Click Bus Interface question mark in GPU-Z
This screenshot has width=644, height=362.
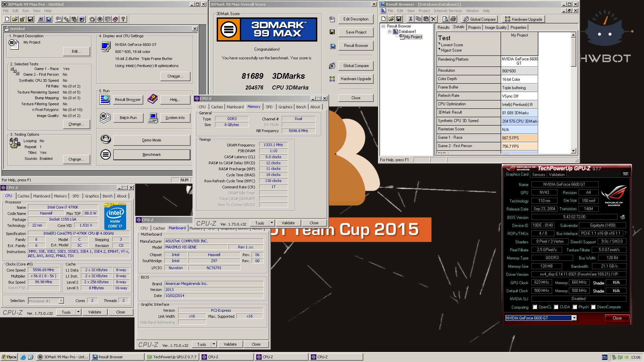click(625, 233)
